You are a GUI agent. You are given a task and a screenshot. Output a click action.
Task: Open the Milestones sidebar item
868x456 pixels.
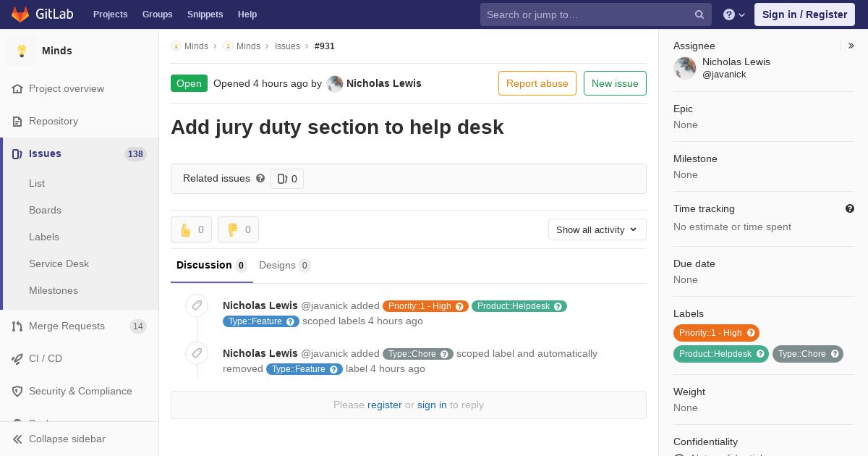(54, 290)
